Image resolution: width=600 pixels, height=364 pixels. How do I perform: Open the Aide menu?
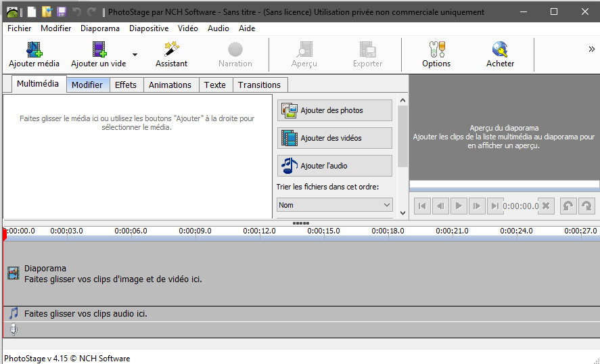tap(247, 28)
